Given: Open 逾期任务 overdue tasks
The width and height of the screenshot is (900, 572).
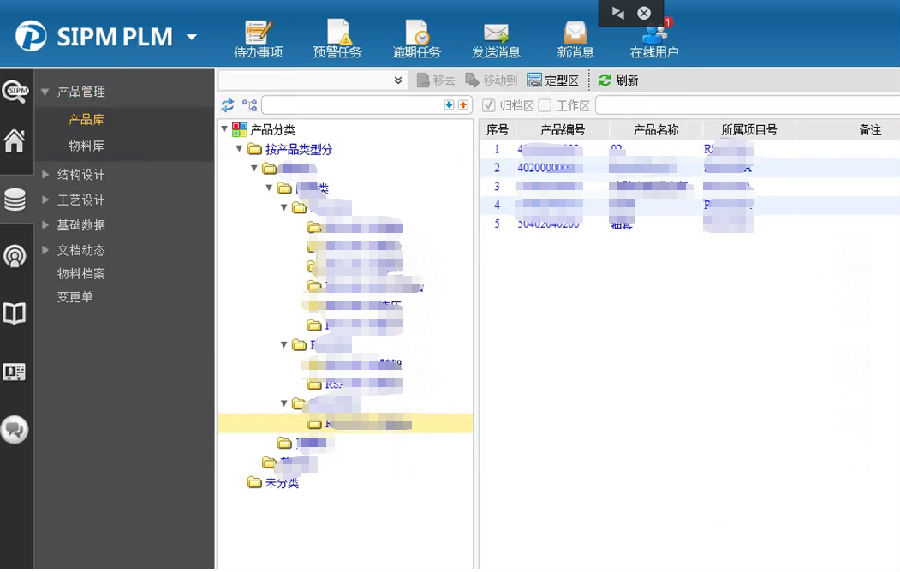Looking at the screenshot, I should (416, 33).
